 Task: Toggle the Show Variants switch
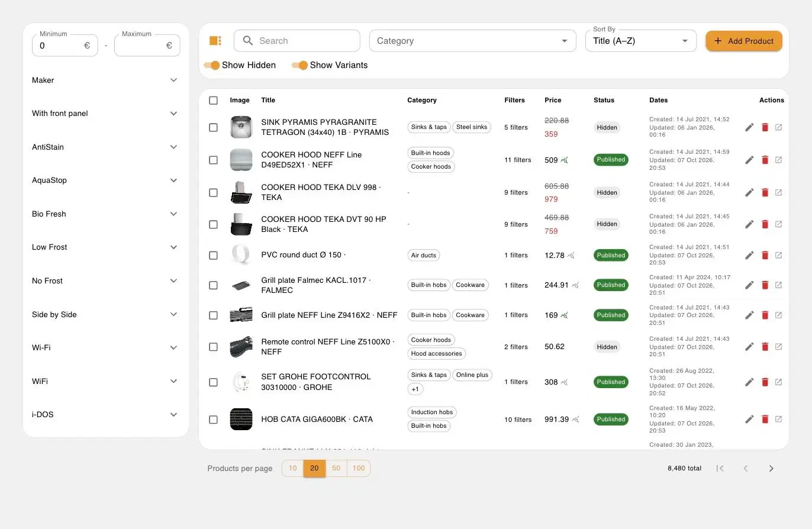point(299,65)
